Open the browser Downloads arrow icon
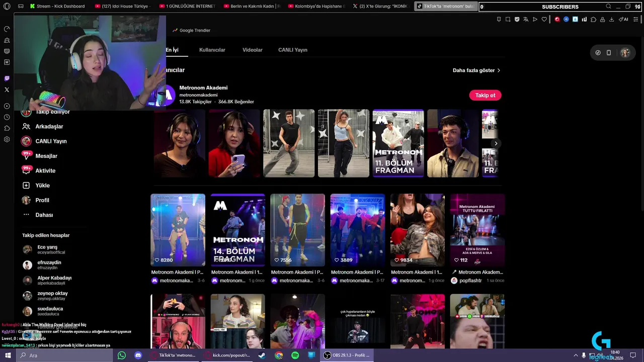This screenshot has height=362, width=644. tap(612, 19)
